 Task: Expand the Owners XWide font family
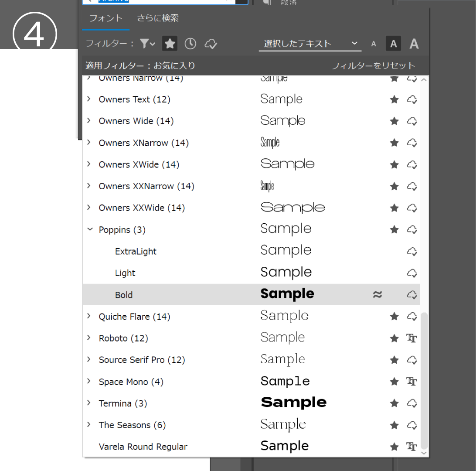[x=89, y=164]
